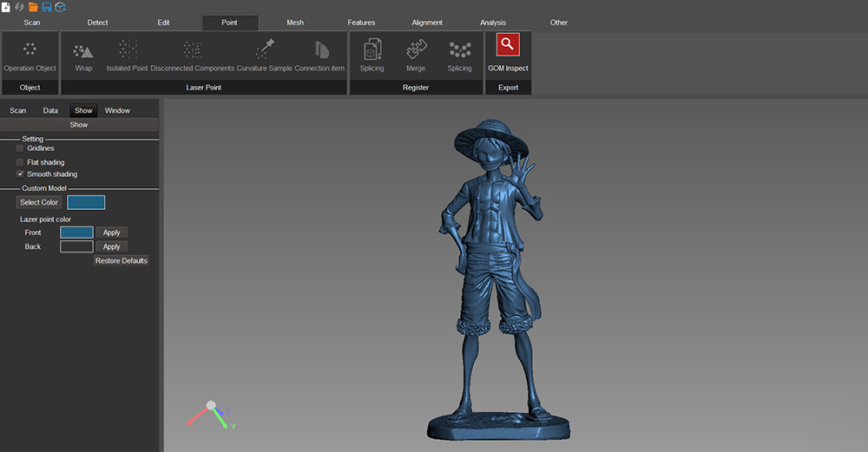Apply the Front laser point color
The width and height of the screenshot is (868, 452).
point(111,233)
